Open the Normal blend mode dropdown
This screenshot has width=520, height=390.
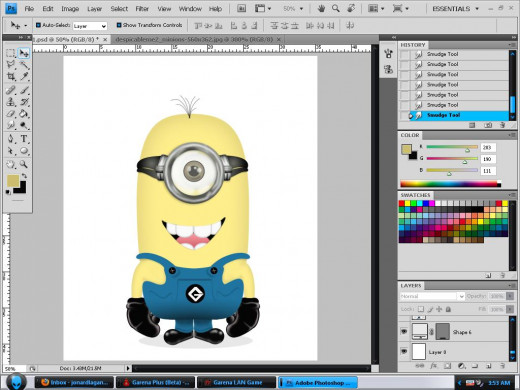432,296
